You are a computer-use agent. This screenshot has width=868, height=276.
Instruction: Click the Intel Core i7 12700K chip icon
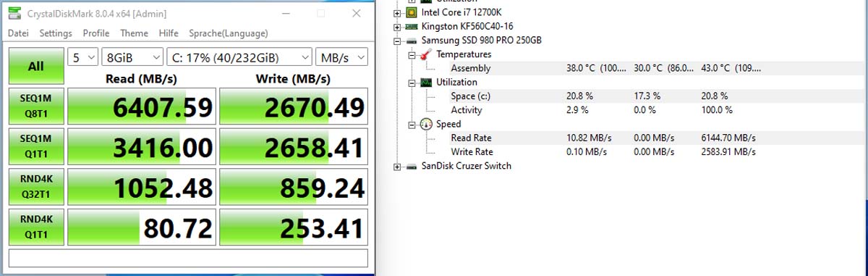coord(411,12)
